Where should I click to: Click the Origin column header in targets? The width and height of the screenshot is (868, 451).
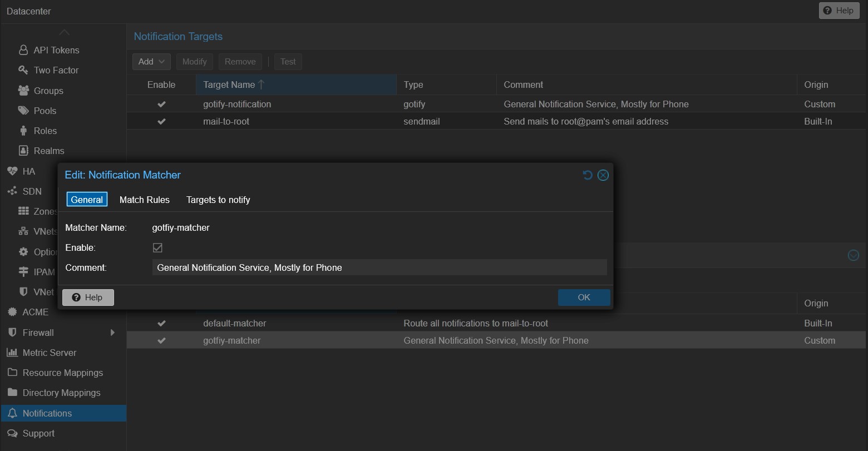coord(831,85)
